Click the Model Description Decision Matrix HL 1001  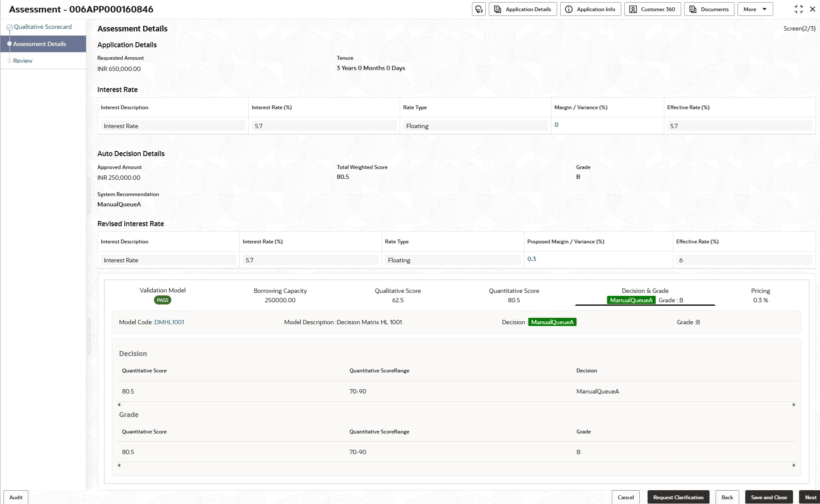click(x=370, y=322)
